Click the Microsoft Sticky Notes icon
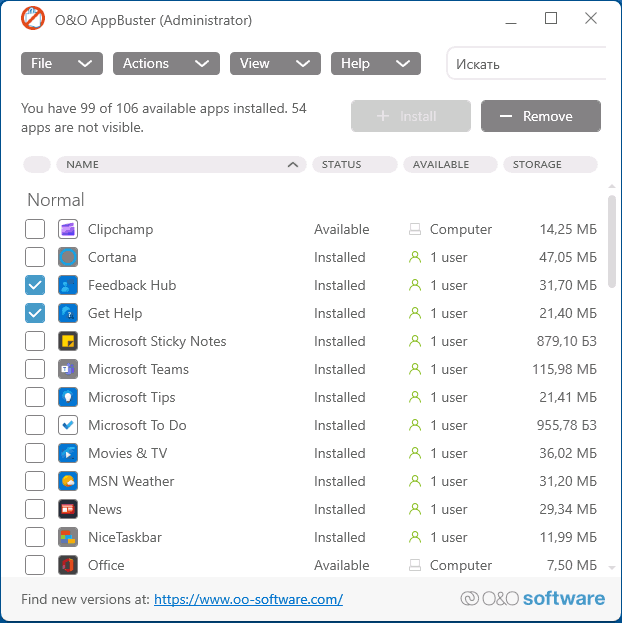The height and width of the screenshot is (623, 622). [68, 341]
